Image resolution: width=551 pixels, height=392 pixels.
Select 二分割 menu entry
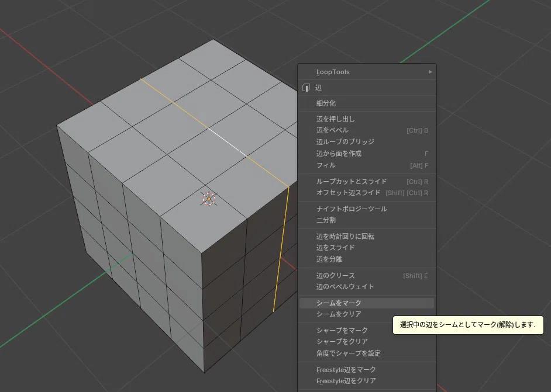pyautogui.click(x=367, y=220)
